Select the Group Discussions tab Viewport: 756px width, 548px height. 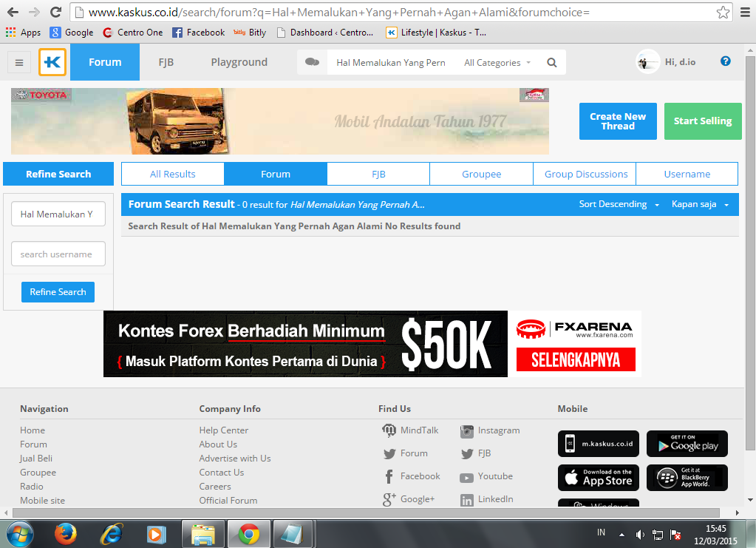[x=585, y=175]
